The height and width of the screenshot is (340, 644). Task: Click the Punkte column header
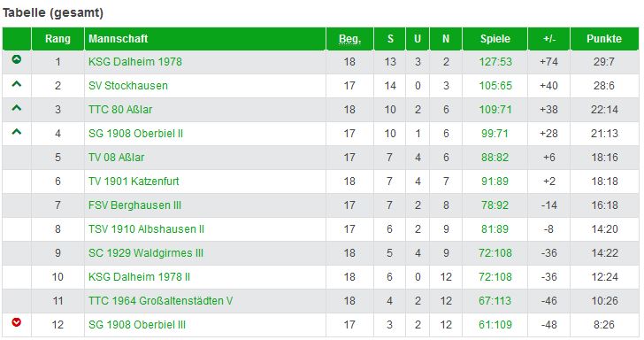[604, 39]
